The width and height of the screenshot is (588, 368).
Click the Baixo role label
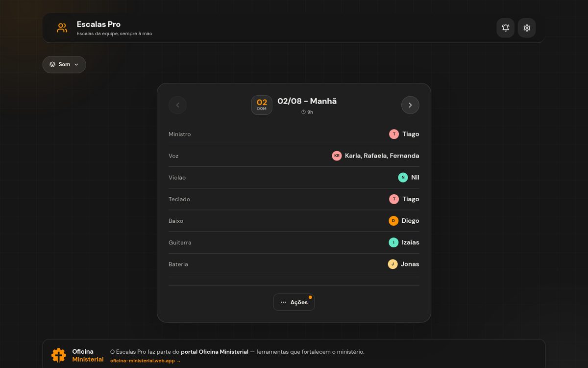(x=176, y=221)
